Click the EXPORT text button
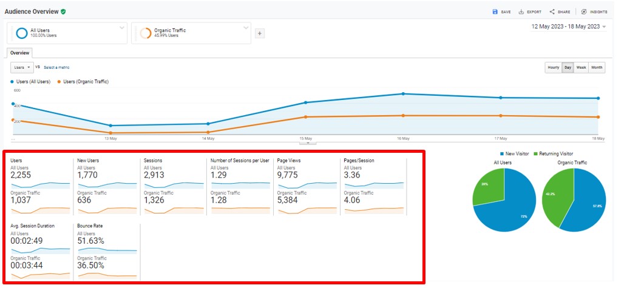This screenshot has height=288, width=644. click(534, 12)
